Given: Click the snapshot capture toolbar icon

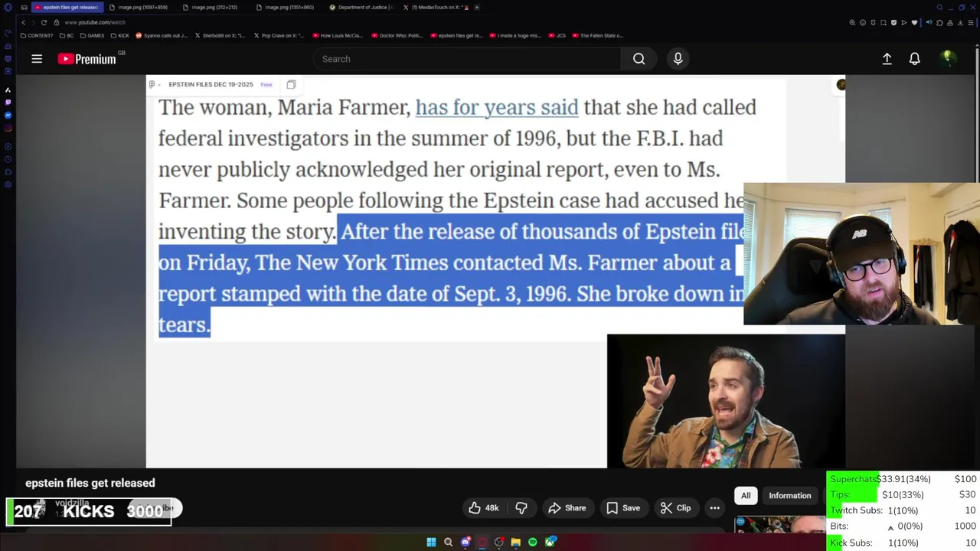Looking at the screenshot, I should [884, 23].
